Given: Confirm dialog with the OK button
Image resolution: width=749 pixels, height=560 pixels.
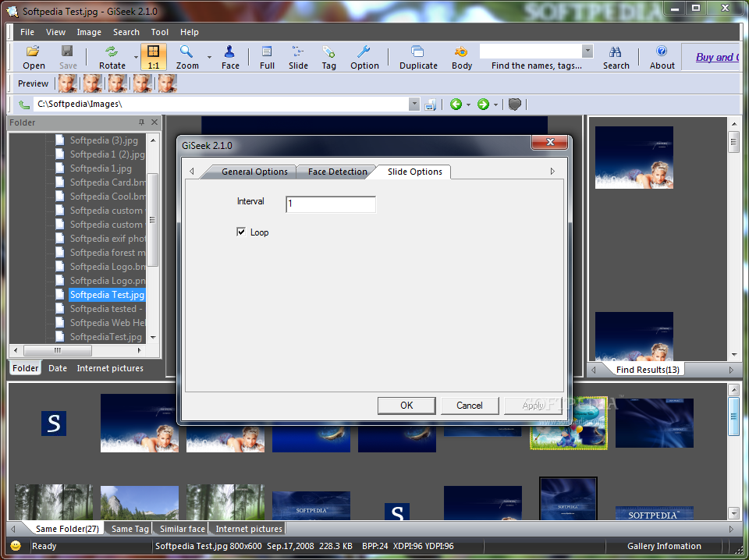Looking at the screenshot, I should click(406, 406).
